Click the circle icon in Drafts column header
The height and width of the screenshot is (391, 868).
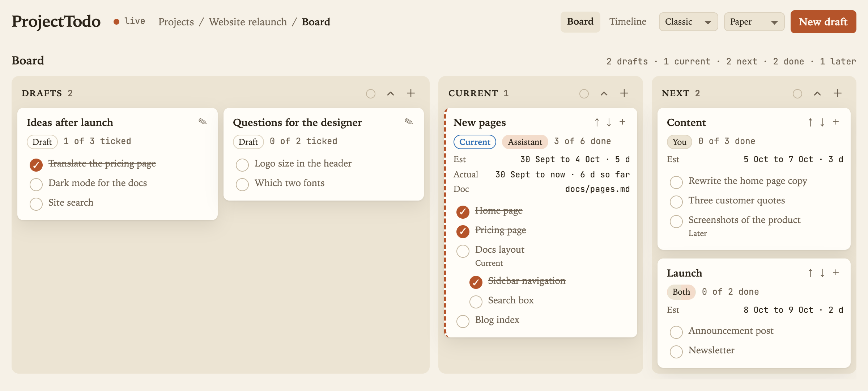(371, 94)
